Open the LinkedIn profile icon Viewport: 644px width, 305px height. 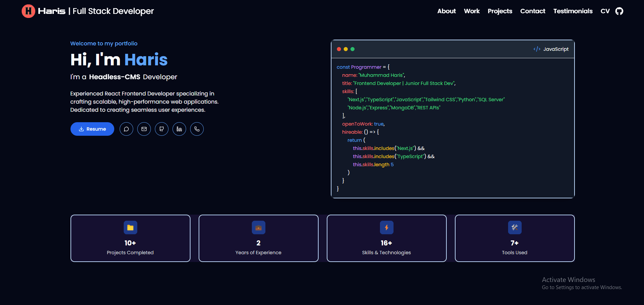(179, 129)
